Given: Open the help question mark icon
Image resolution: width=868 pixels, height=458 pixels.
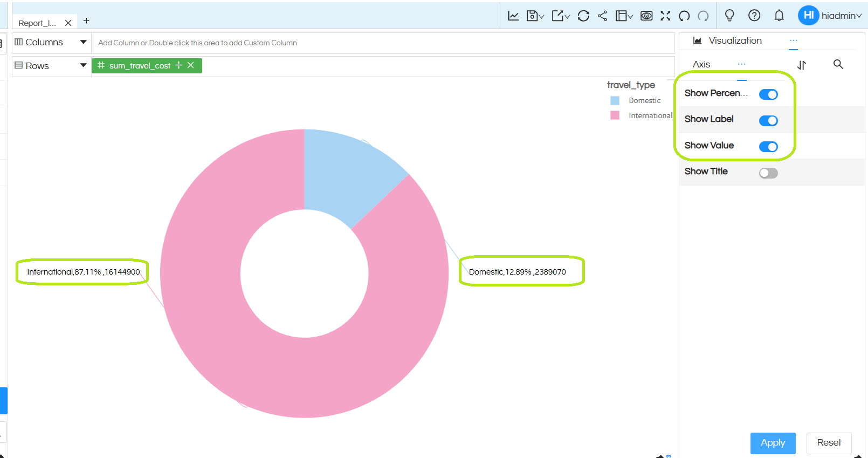Looking at the screenshot, I should click(x=754, y=15).
